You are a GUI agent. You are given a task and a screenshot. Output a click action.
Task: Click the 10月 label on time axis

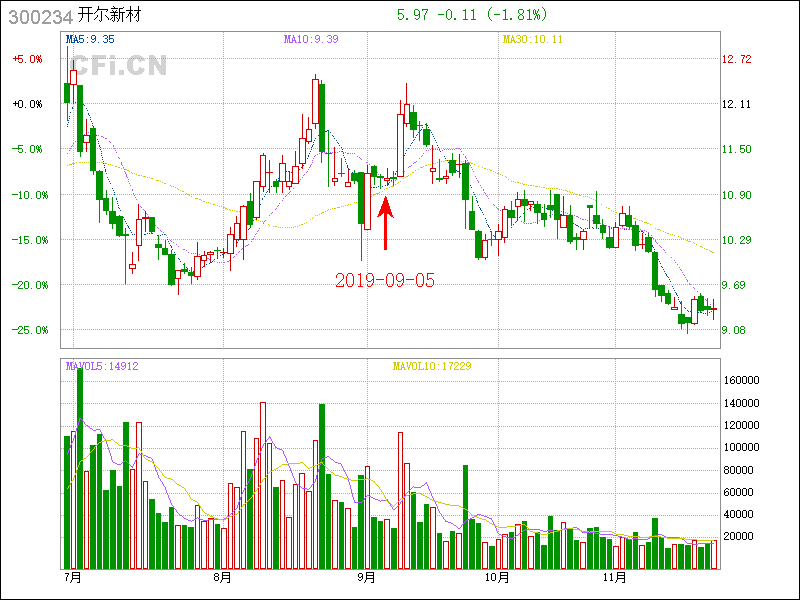click(x=496, y=577)
